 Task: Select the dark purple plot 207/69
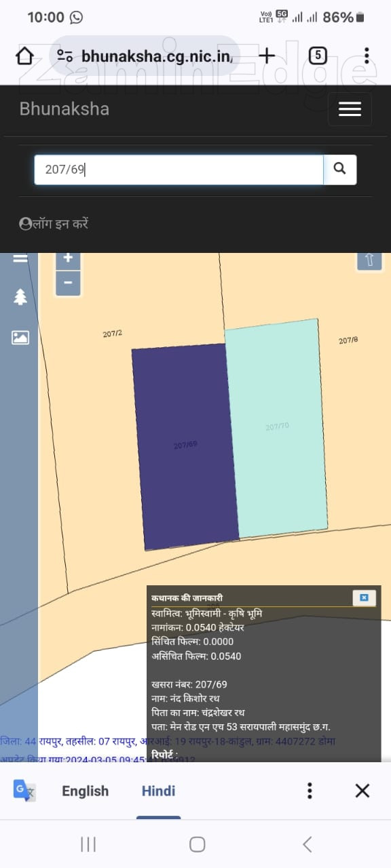coord(185,446)
